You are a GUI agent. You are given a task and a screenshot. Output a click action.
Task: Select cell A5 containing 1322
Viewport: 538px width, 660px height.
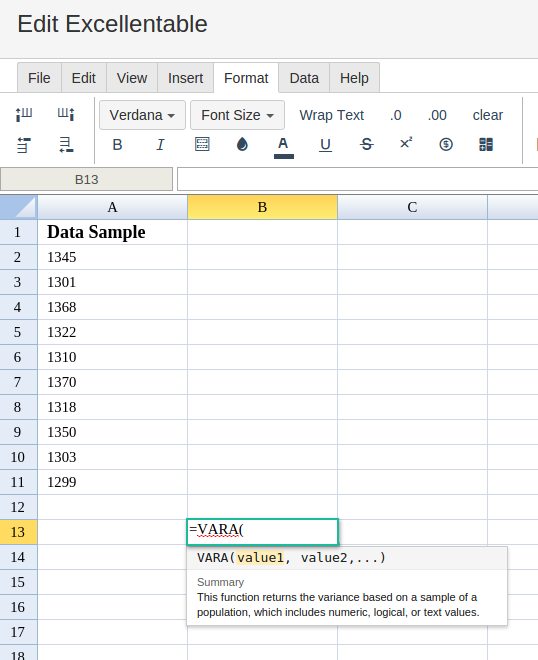(112, 332)
